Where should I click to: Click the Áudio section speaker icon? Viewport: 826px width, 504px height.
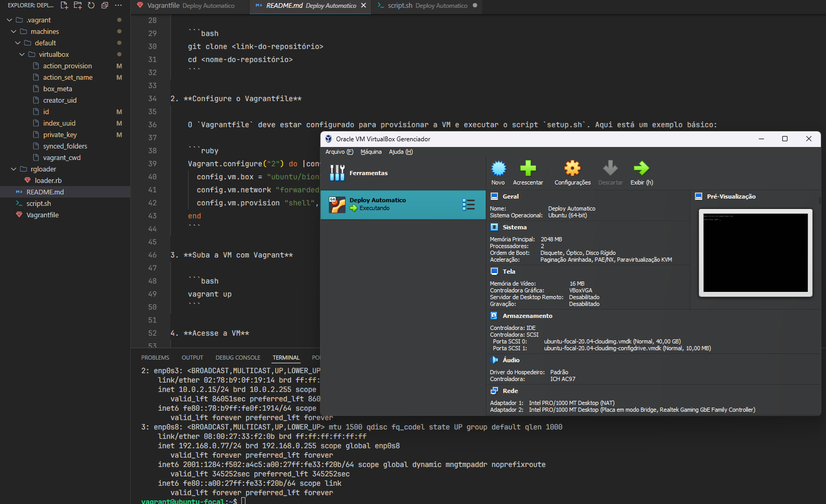pyautogui.click(x=494, y=360)
